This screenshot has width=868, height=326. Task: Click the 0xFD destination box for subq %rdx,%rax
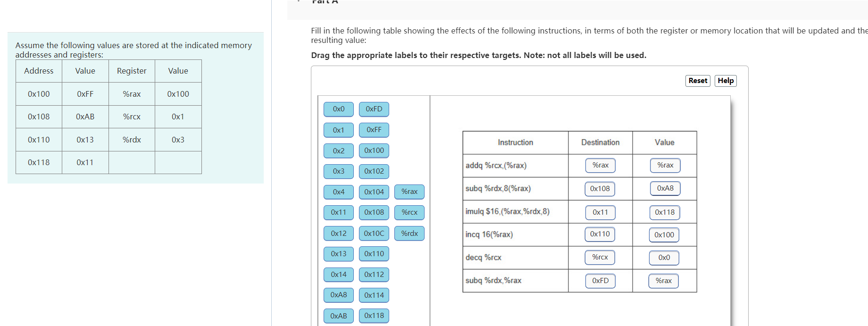tap(600, 281)
